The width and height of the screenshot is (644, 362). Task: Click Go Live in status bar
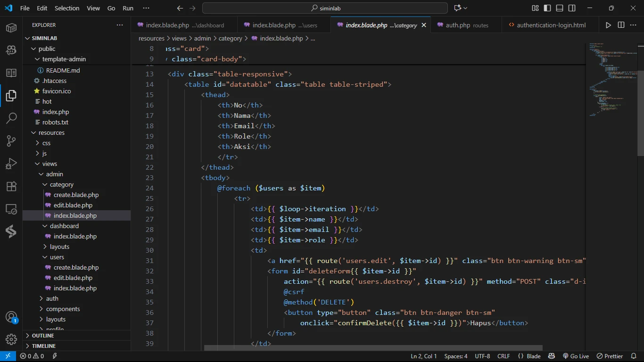pos(576,356)
